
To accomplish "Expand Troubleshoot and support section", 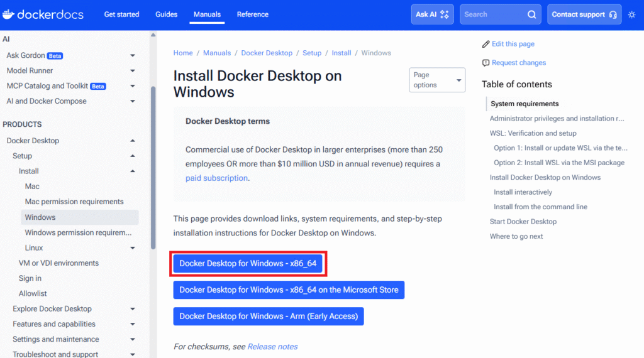I will pos(133,354).
